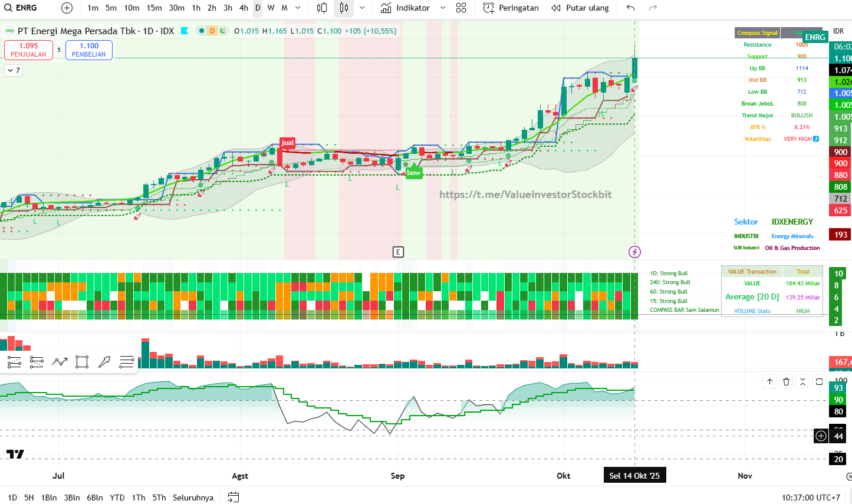Open the IDR currency selector
852x504 pixels.
click(x=838, y=31)
